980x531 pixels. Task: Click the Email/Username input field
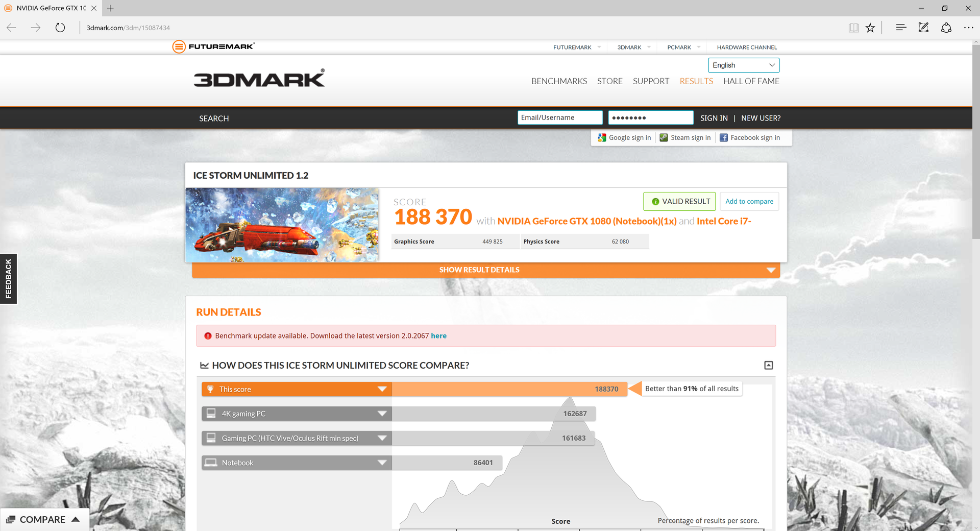[x=560, y=117]
